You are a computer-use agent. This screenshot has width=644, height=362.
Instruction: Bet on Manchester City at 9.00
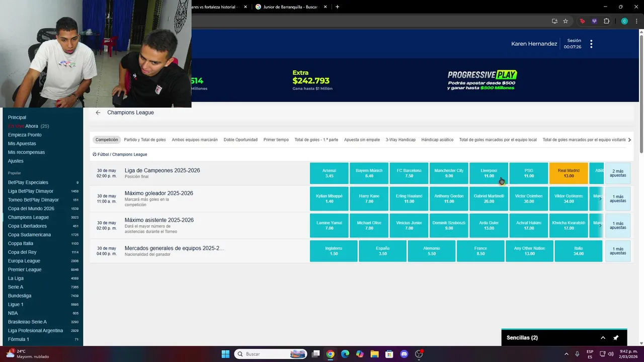coord(449,173)
